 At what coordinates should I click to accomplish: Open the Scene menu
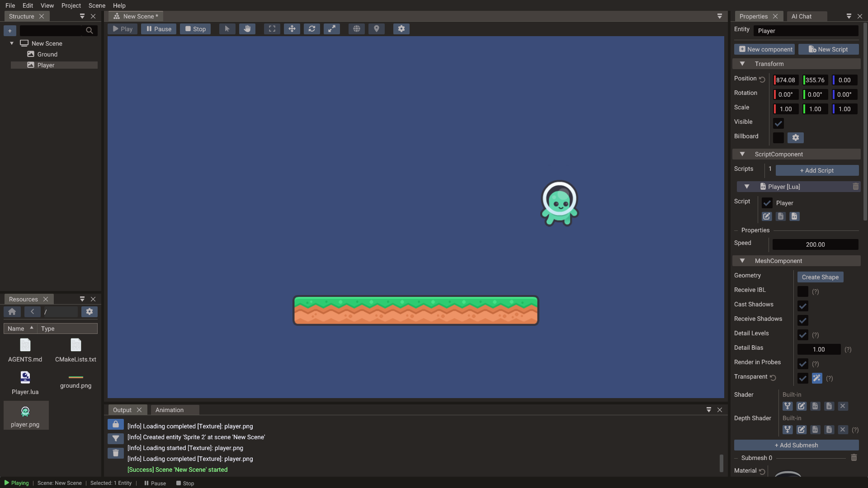pyautogui.click(x=97, y=5)
